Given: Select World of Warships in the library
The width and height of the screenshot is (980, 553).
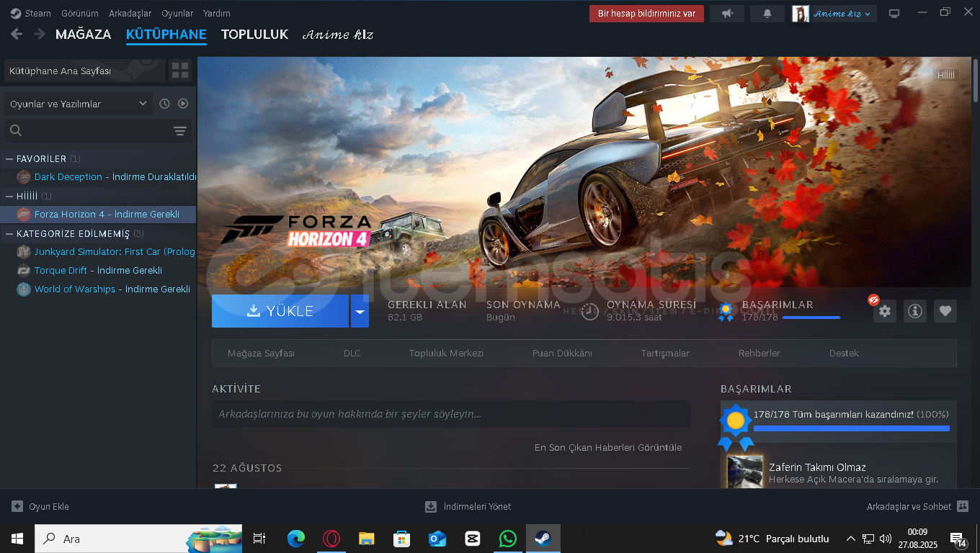Looking at the screenshot, I should click(x=98, y=289).
